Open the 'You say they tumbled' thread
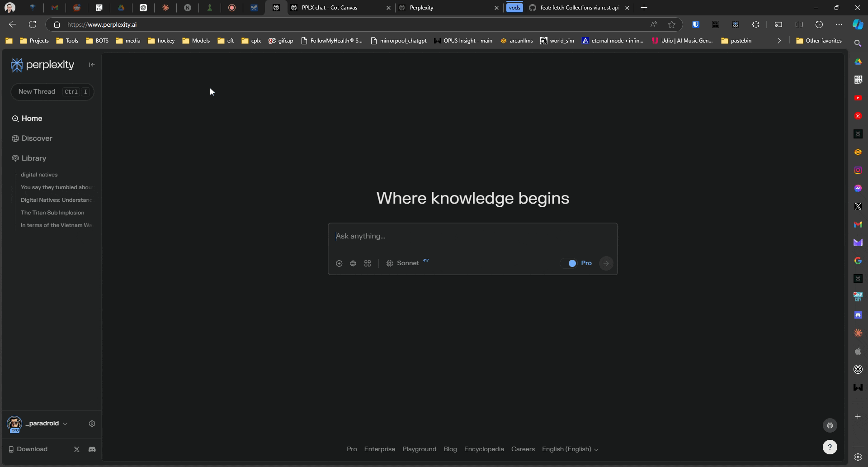 coord(57,187)
